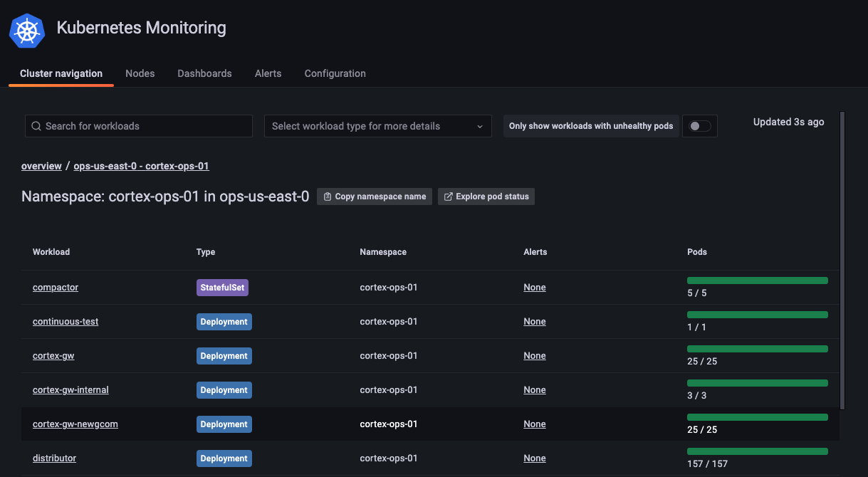
Task: Click the Kubernetes Monitoring title
Action: point(142,28)
